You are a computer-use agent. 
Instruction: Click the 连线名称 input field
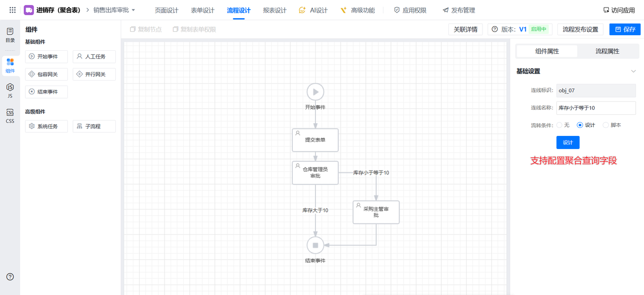pos(596,108)
